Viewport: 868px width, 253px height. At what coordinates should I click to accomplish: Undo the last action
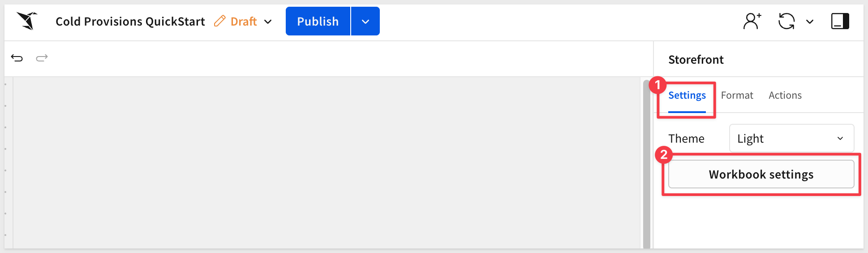pos(17,58)
